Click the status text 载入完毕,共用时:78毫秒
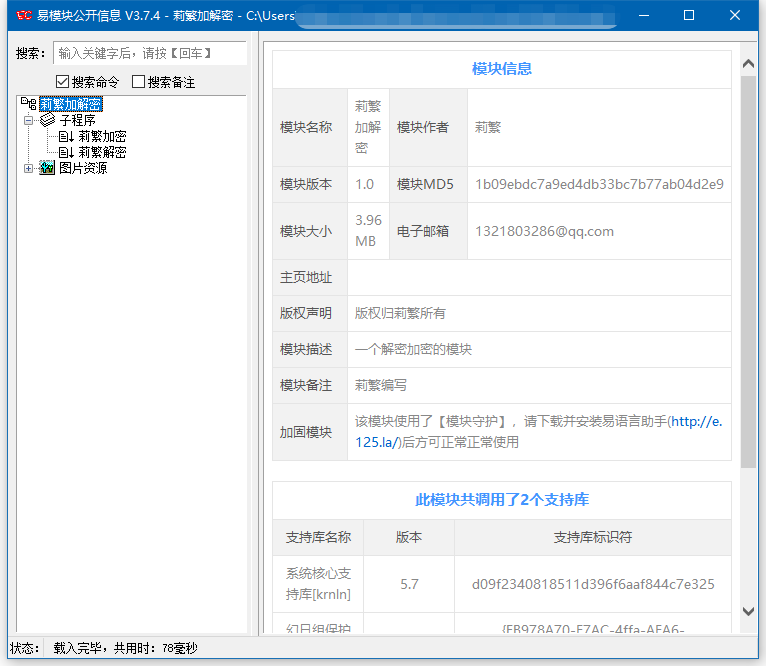 click(125, 648)
